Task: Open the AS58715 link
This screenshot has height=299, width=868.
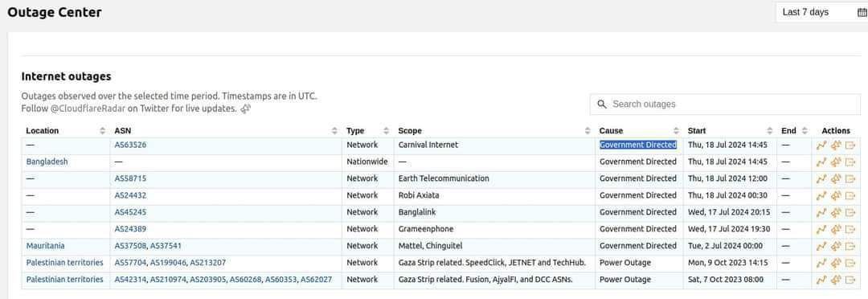Action: pos(130,179)
